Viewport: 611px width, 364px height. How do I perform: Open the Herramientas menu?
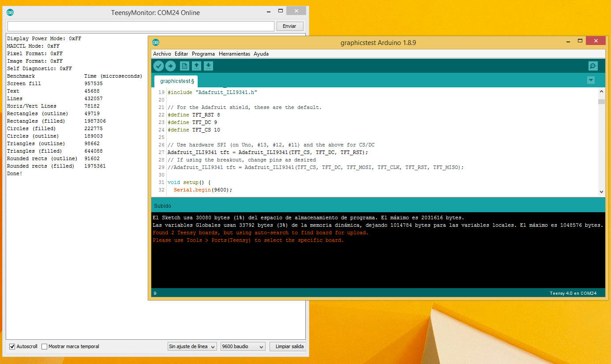[234, 54]
